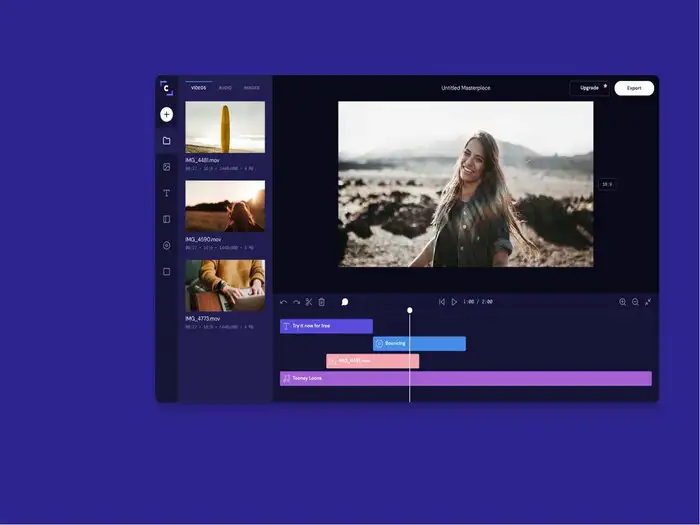The image size is (700, 525).
Task: Zoom in on the timeline
Action: (x=622, y=302)
